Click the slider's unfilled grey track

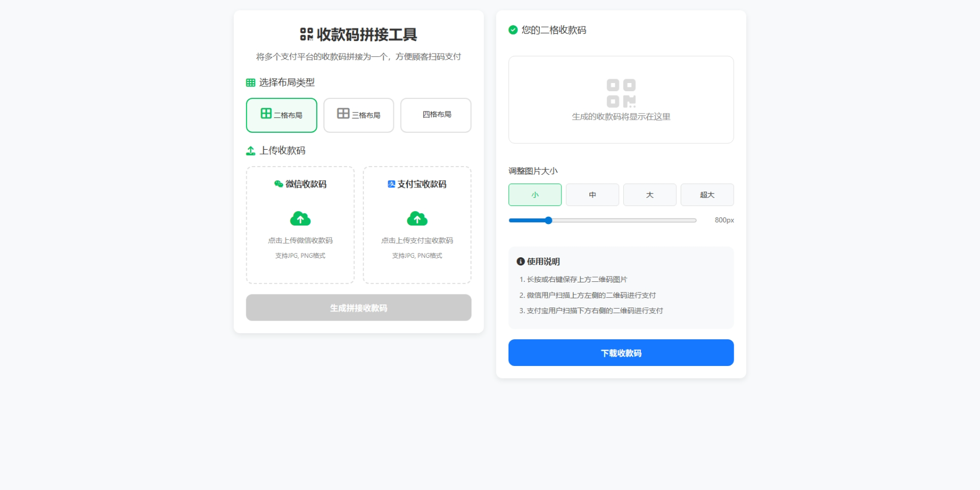(x=624, y=221)
